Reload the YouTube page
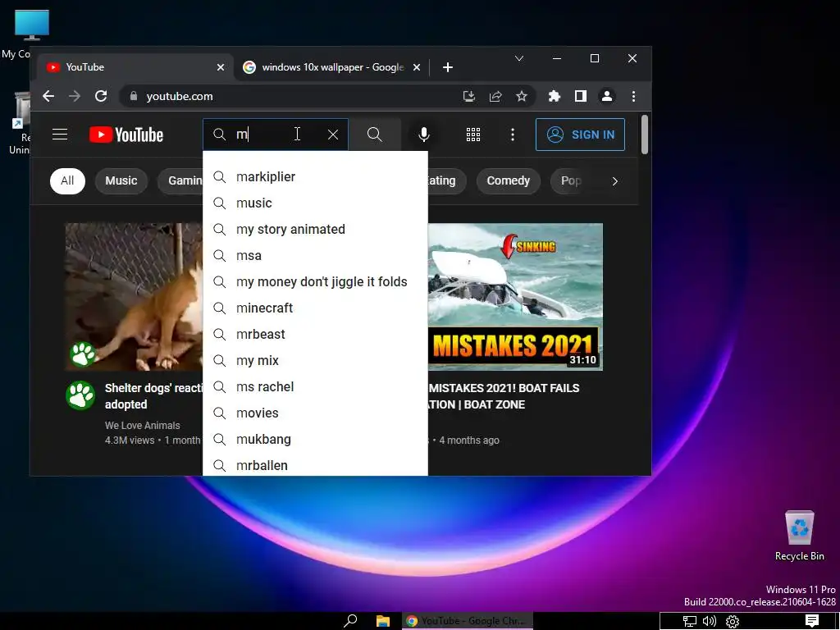Screen dimensions: 840x630 point(101,97)
